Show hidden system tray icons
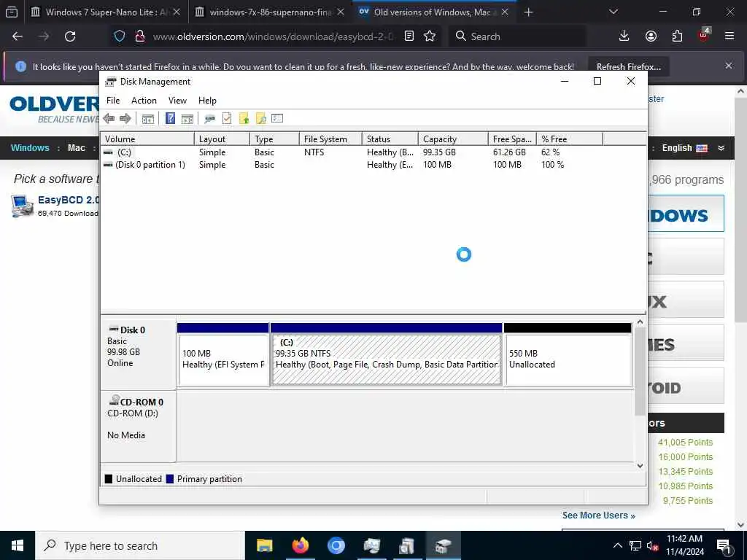The image size is (747, 560). point(617,545)
